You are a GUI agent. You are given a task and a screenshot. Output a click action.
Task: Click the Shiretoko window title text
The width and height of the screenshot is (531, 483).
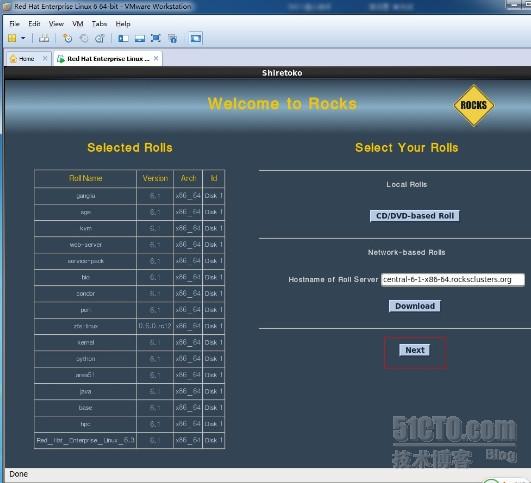[x=282, y=73]
